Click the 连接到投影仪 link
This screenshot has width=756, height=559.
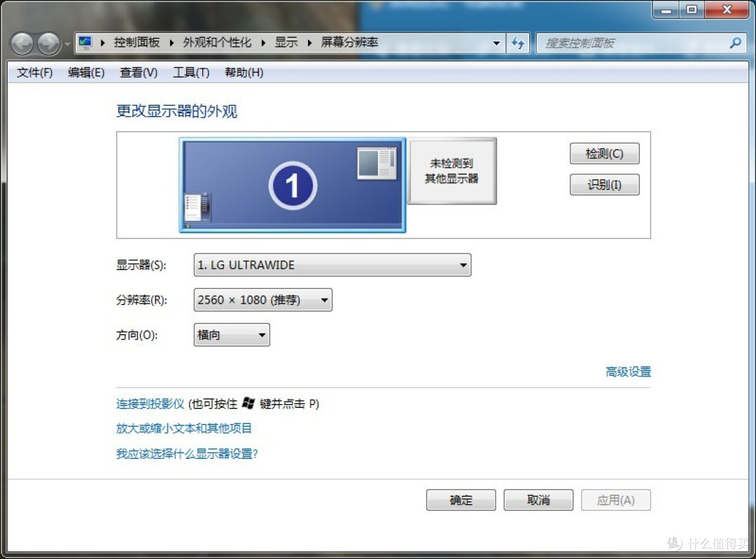[x=150, y=404]
